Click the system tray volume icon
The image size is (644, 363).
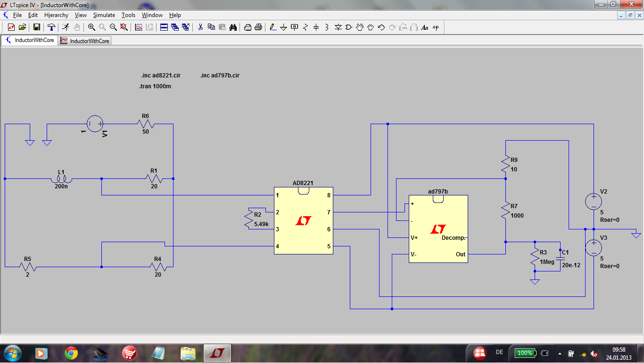(x=595, y=354)
